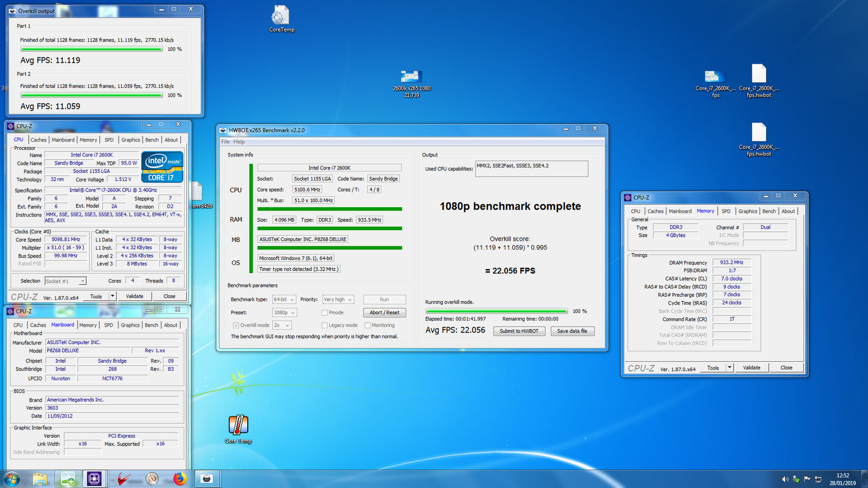The width and height of the screenshot is (868, 488).
Task: Expand Tools arrow in CPU-Z Memory window
Action: tap(729, 368)
